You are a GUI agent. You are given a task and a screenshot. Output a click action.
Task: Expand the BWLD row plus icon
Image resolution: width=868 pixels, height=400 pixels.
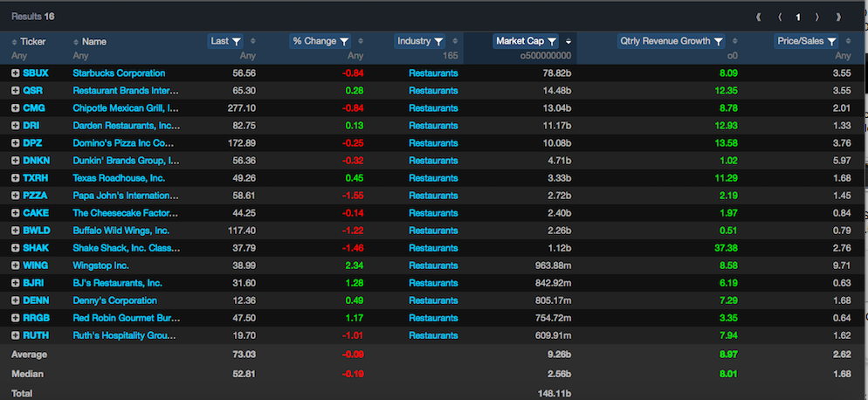click(16, 231)
